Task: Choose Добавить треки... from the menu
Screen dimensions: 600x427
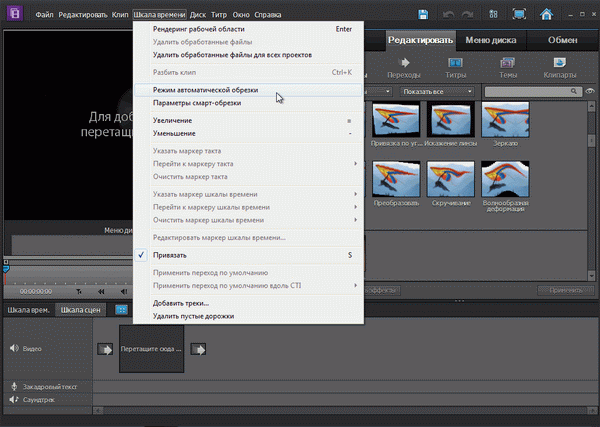Action: pos(180,302)
